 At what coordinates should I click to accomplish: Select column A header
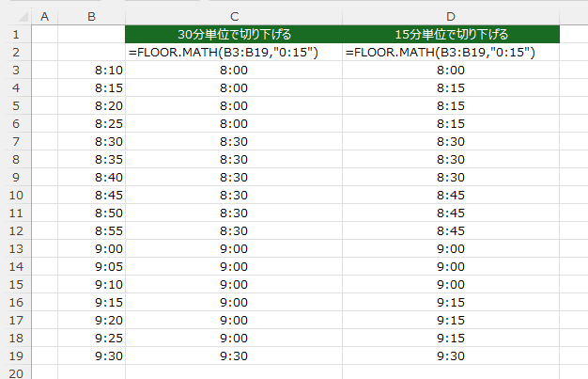pos(45,17)
